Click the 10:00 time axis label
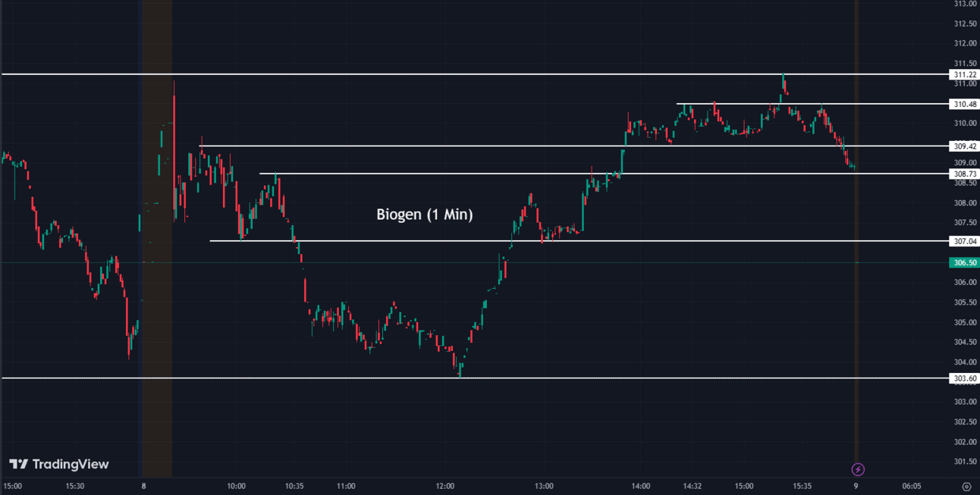 [236, 486]
